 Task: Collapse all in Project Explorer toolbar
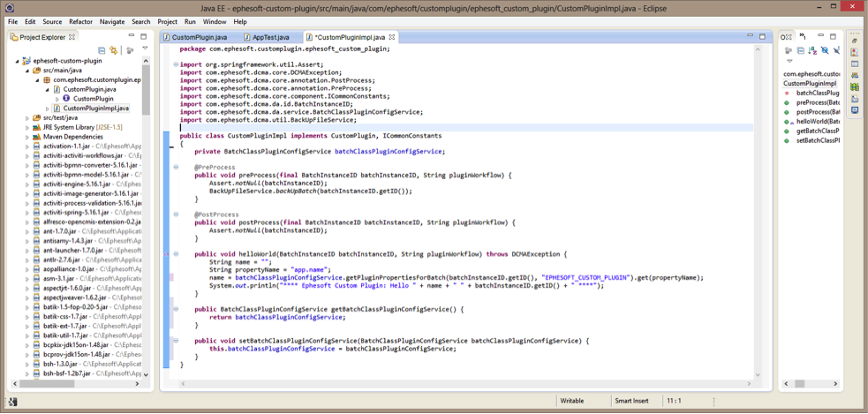click(x=102, y=50)
